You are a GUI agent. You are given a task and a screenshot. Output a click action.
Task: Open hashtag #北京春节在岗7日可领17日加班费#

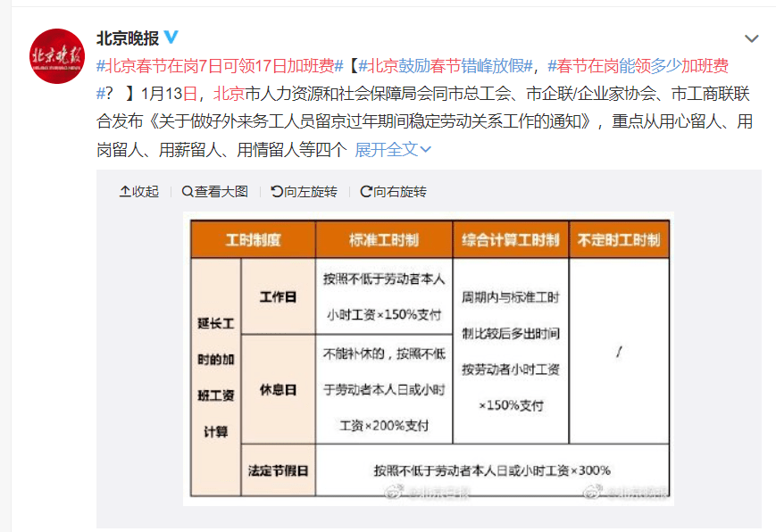click(221, 65)
